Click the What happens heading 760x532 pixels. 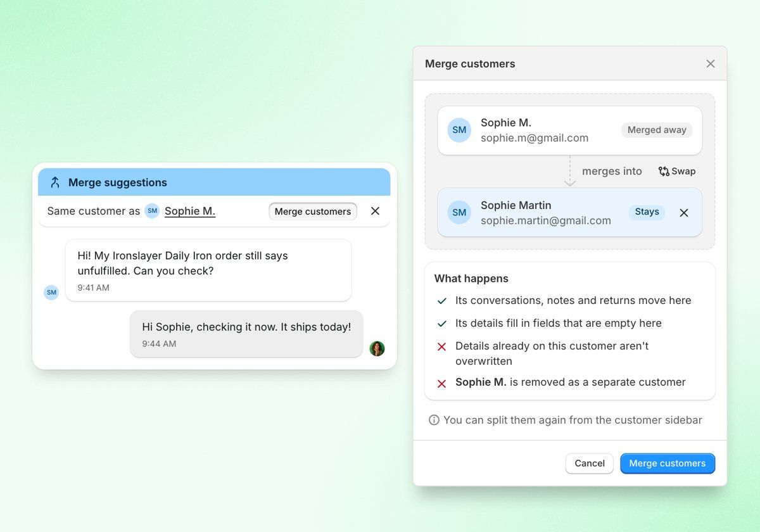[x=471, y=279]
